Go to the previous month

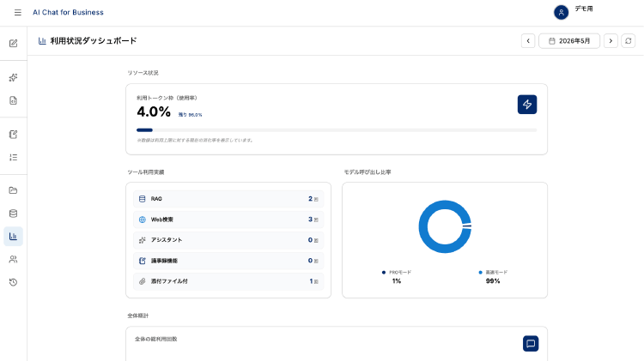coord(528,40)
